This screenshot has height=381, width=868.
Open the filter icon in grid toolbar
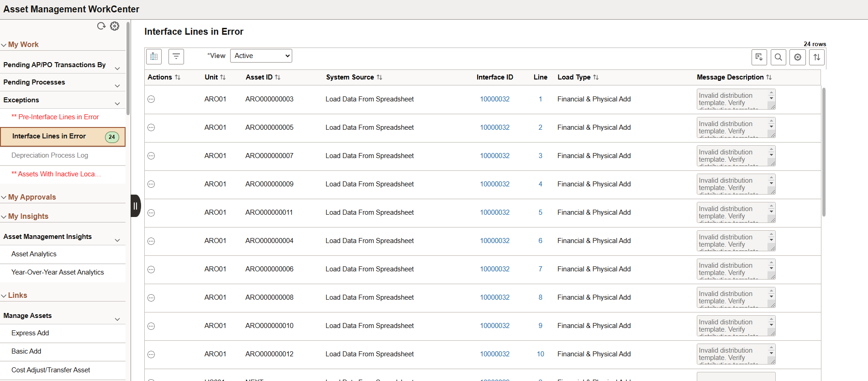(176, 57)
